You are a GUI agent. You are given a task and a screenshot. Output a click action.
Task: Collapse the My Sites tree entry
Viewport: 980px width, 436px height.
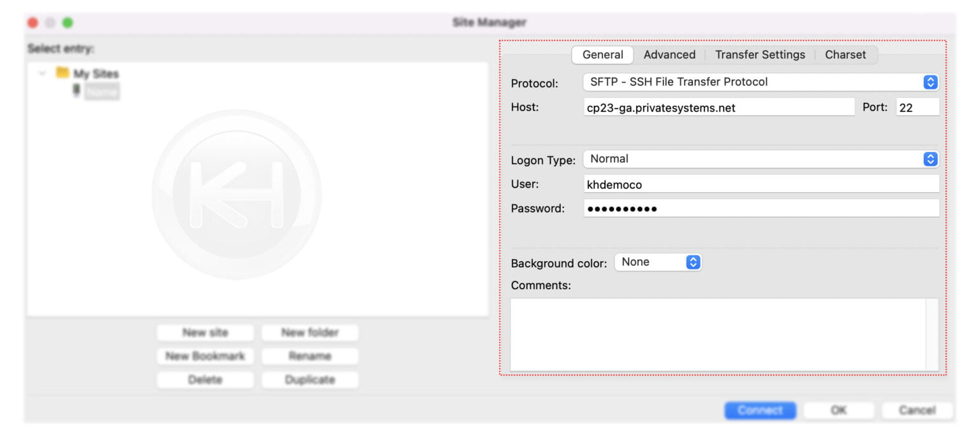[x=41, y=73]
